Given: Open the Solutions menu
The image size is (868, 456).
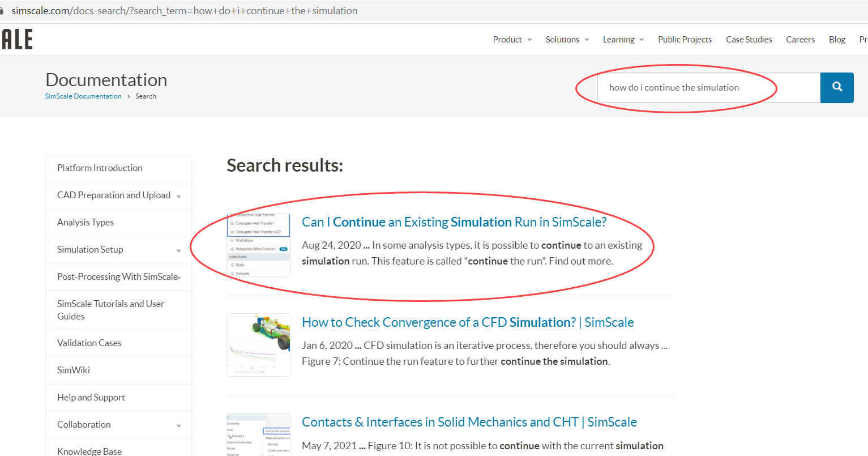Looking at the screenshot, I should point(562,40).
